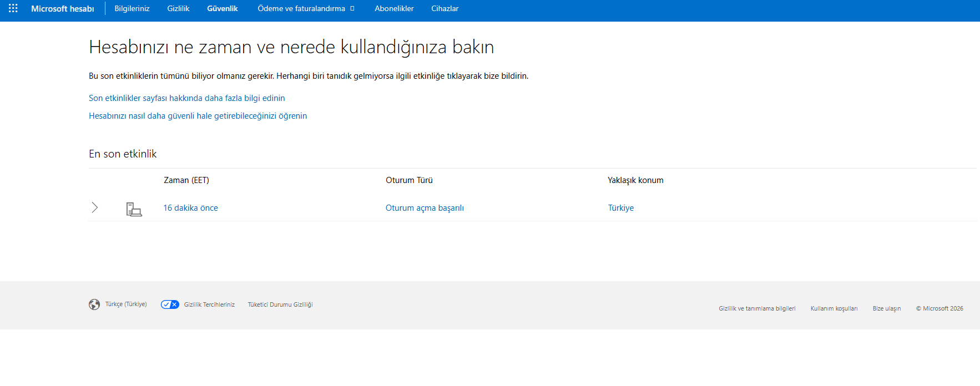Click the Türkiye location entry

point(621,208)
